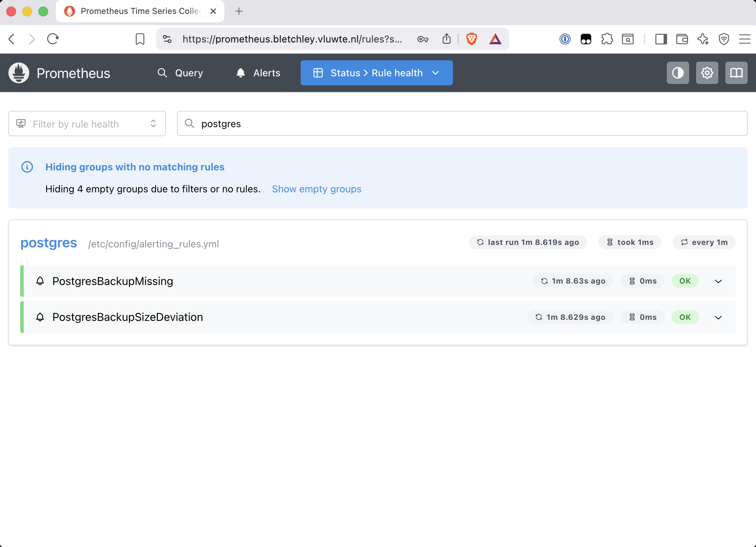Toggle the browser sidebar panel
The width and height of the screenshot is (756, 547).
point(661,39)
